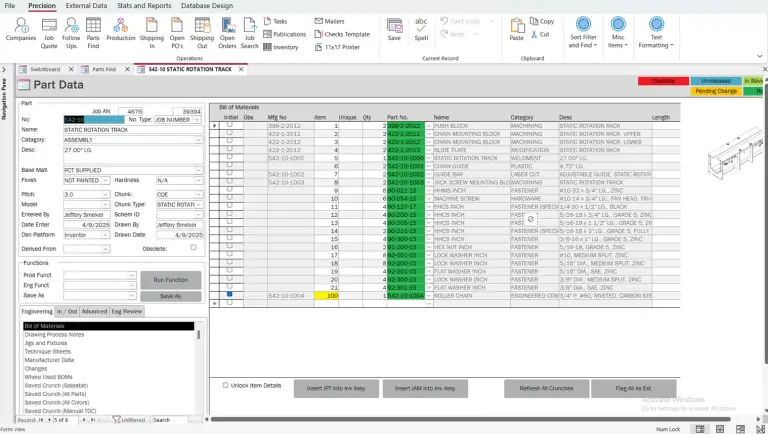Copy selection to clipboard

tap(542, 21)
